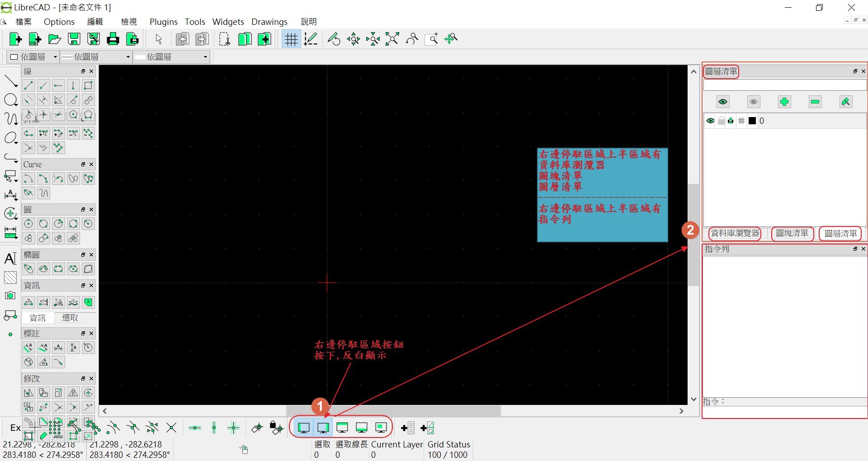The image size is (868, 461).
Task: Toggle the draft mode icon
Action: tap(311, 39)
